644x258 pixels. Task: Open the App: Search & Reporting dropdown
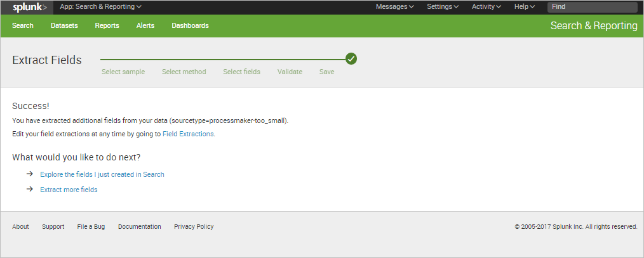pos(100,6)
